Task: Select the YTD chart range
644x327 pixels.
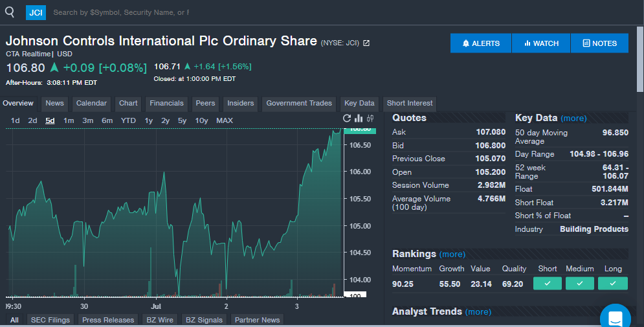Action: (x=128, y=121)
